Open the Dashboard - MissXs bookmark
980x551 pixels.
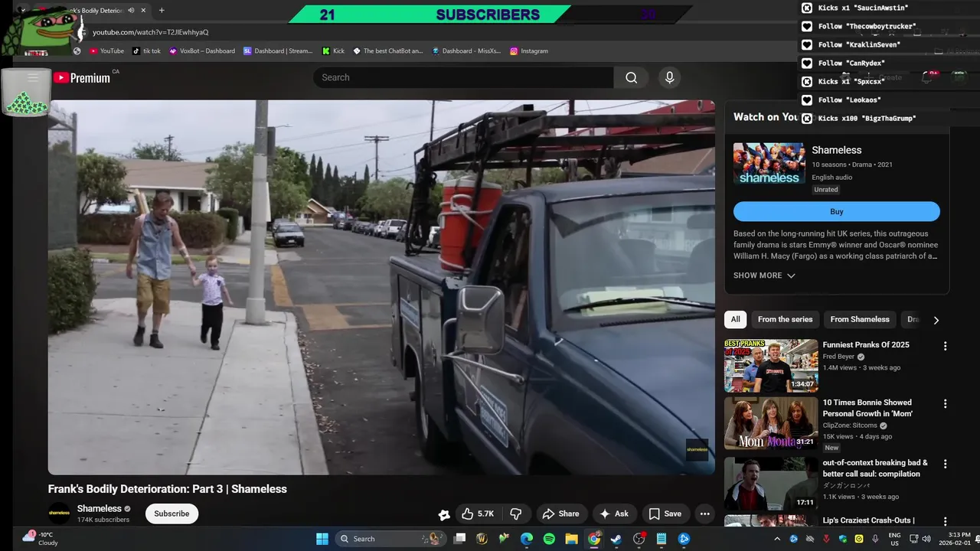tap(466, 51)
